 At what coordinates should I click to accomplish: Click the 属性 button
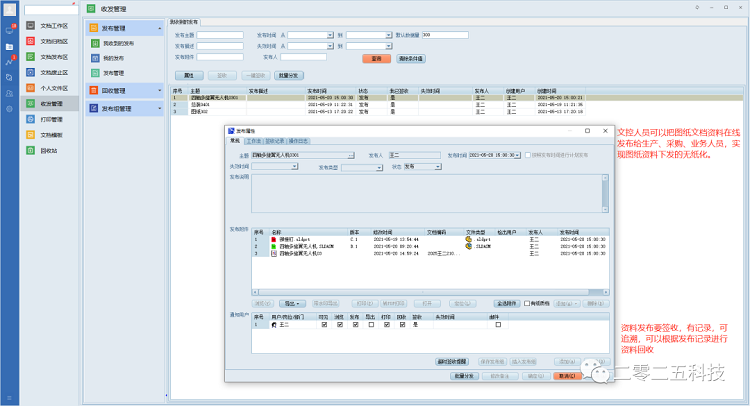tap(189, 76)
